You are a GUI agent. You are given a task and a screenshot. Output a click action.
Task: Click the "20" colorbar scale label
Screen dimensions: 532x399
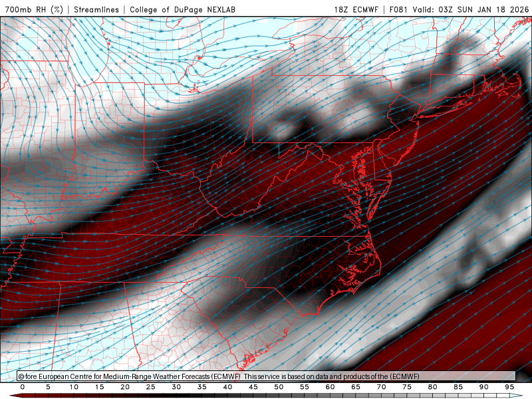click(125, 387)
